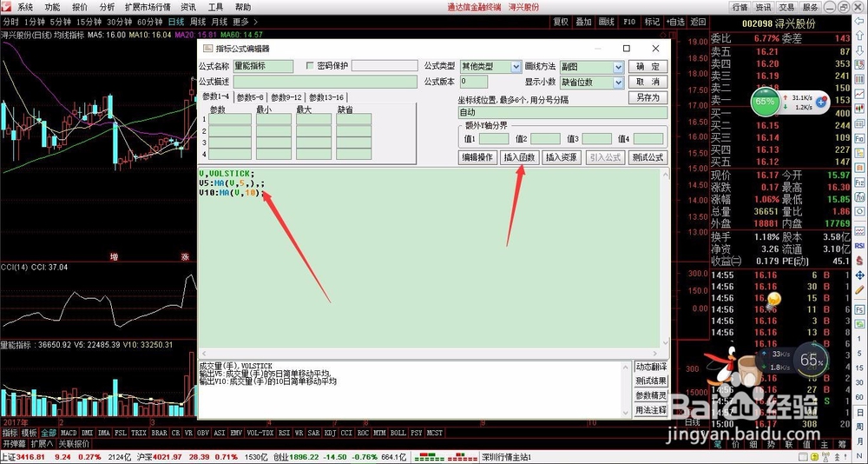The height and width of the screenshot is (464, 868).
Task: Click the blue plus icon on speed widget
Action: 821,102
